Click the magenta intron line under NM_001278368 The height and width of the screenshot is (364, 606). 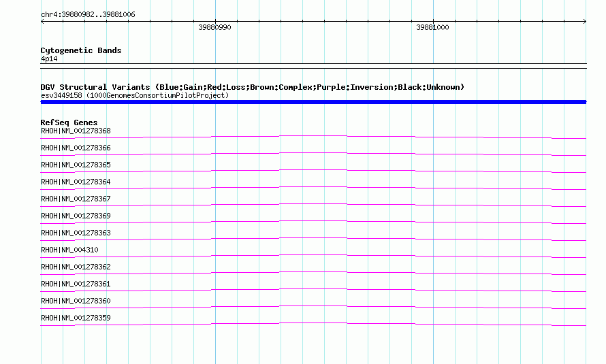pos(313,136)
